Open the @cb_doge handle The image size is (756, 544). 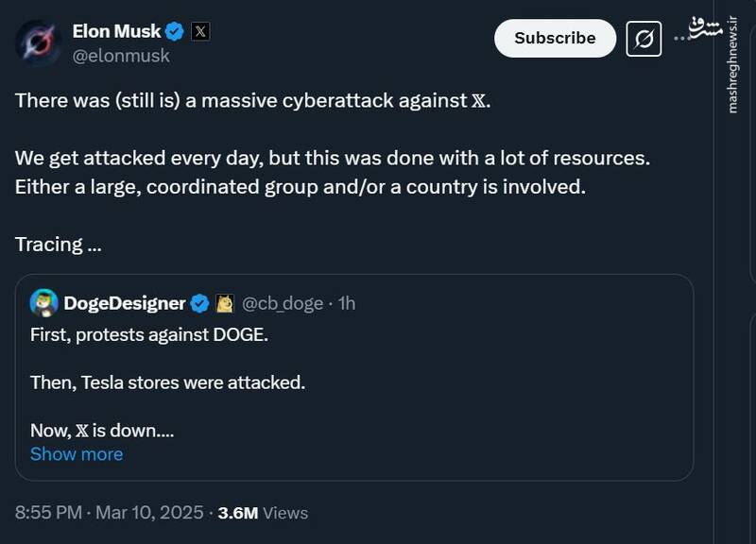[283, 303]
